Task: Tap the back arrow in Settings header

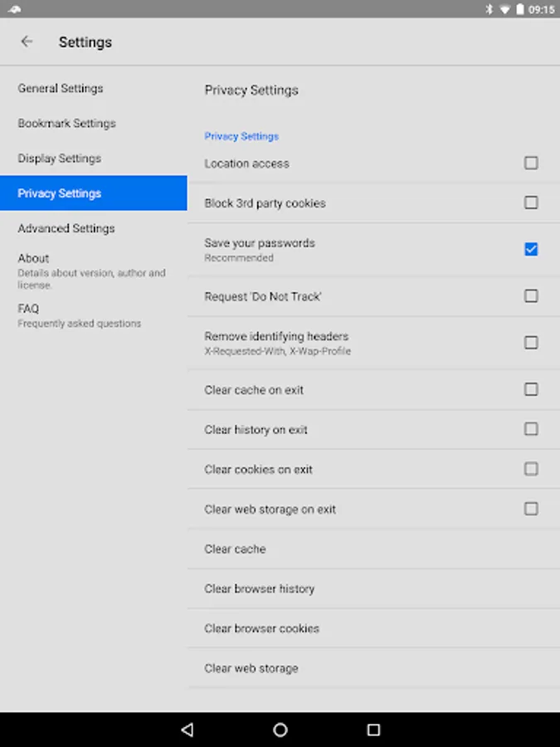Action: tap(27, 41)
